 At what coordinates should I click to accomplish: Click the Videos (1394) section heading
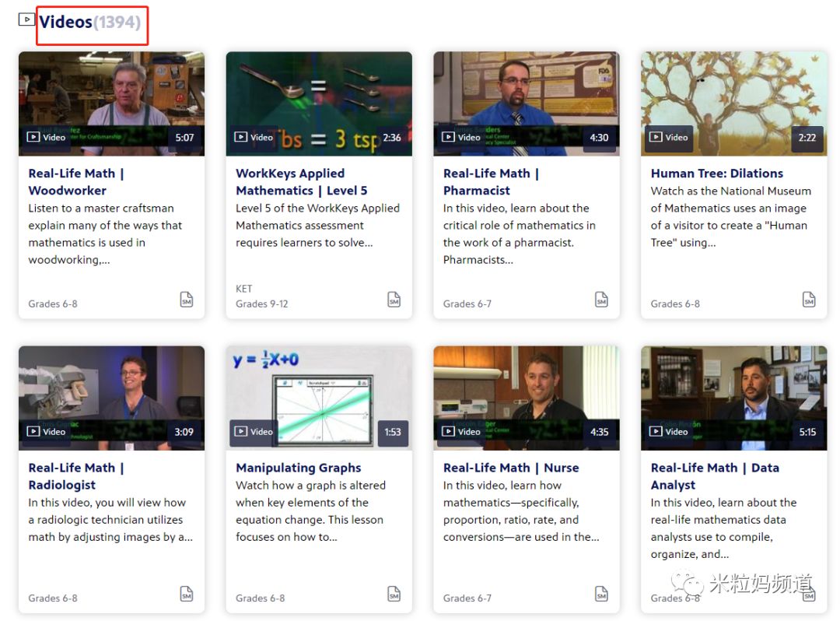(90, 22)
